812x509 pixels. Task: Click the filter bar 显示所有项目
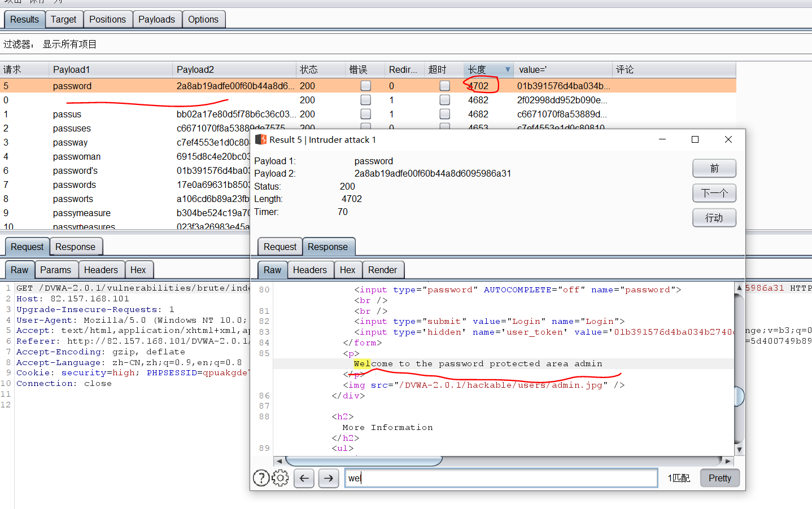click(69, 44)
